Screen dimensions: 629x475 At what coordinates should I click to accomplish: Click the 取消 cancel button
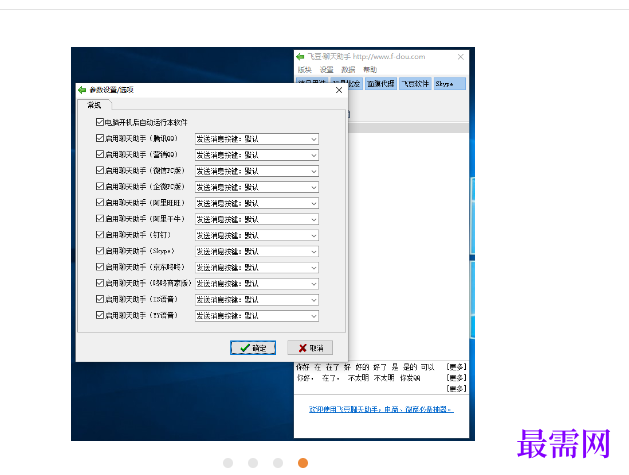click(310, 348)
